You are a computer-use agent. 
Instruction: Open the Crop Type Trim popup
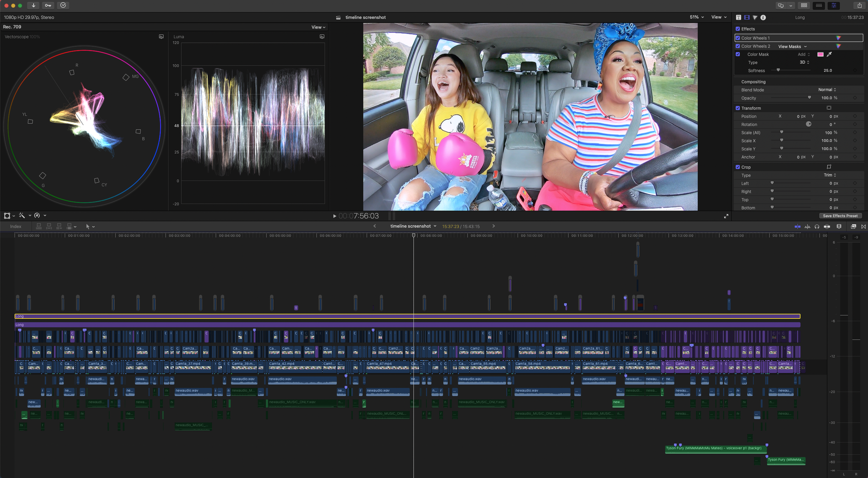(x=830, y=175)
